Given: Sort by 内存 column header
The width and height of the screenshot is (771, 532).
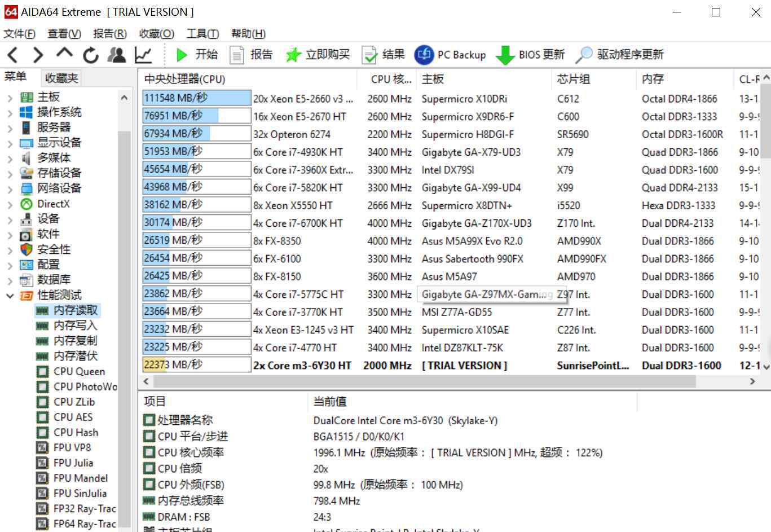Looking at the screenshot, I should [685, 80].
